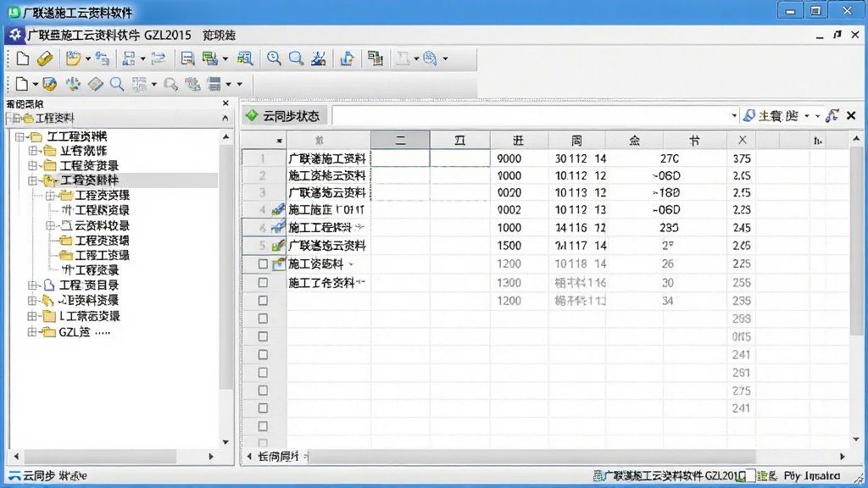Expand the 工程 资目录 tree node
868x488 pixels.
coord(33,285)
